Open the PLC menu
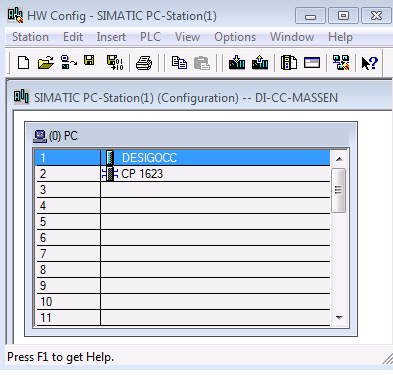 [150, 37]
